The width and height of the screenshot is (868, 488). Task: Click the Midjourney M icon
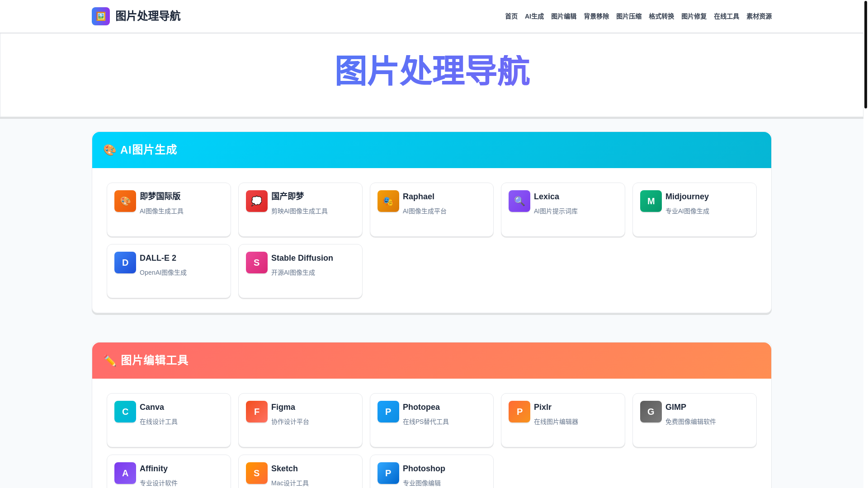[651, 201]
